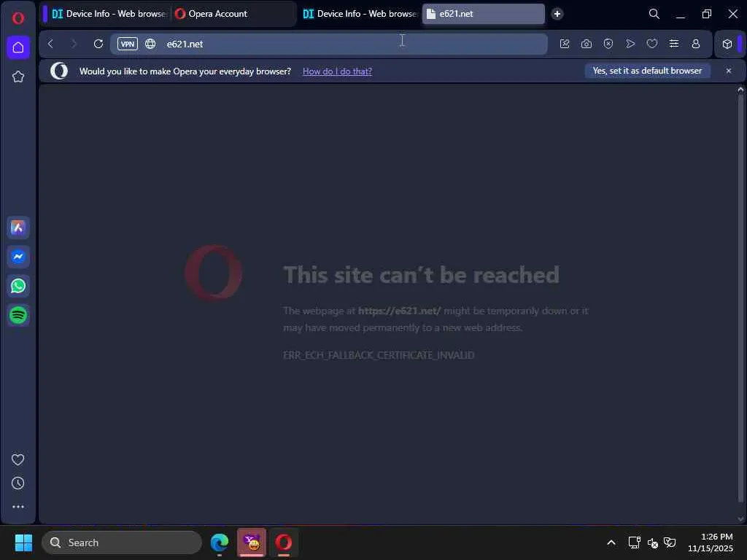The width and height of the screenshot is (747, 560).
Task: Open ad blocker shield icon
Action: [608, 44]
